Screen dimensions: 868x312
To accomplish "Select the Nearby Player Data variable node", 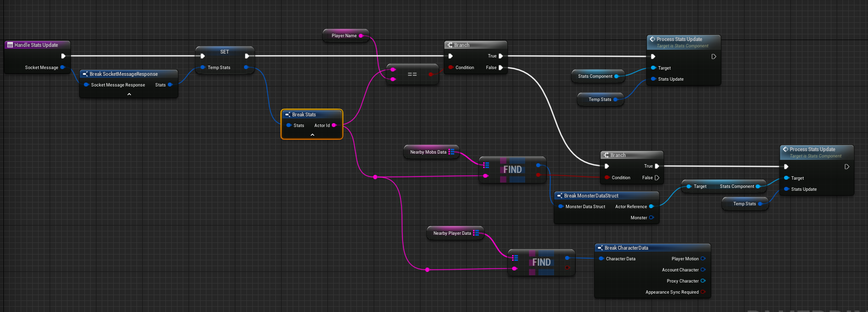I will coord(455,233).
